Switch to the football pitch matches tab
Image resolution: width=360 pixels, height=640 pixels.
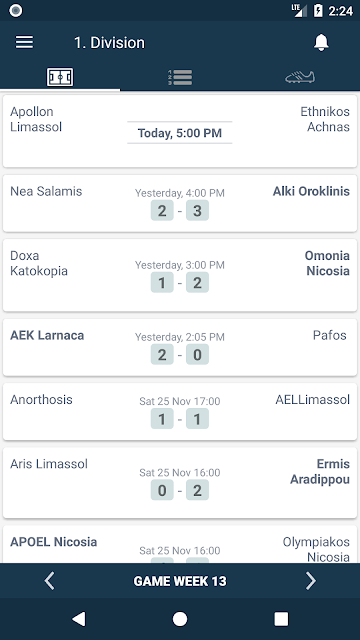[x=60, y=77]
